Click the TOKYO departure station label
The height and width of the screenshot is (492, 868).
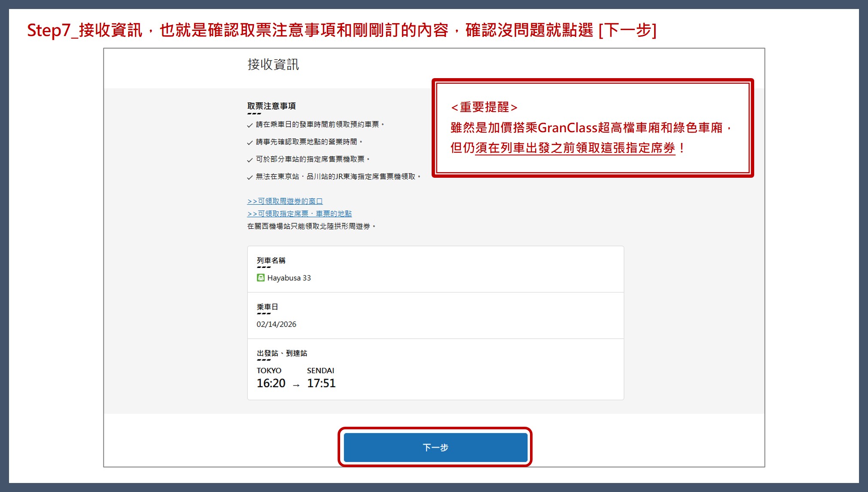click(x=269, y=371)
